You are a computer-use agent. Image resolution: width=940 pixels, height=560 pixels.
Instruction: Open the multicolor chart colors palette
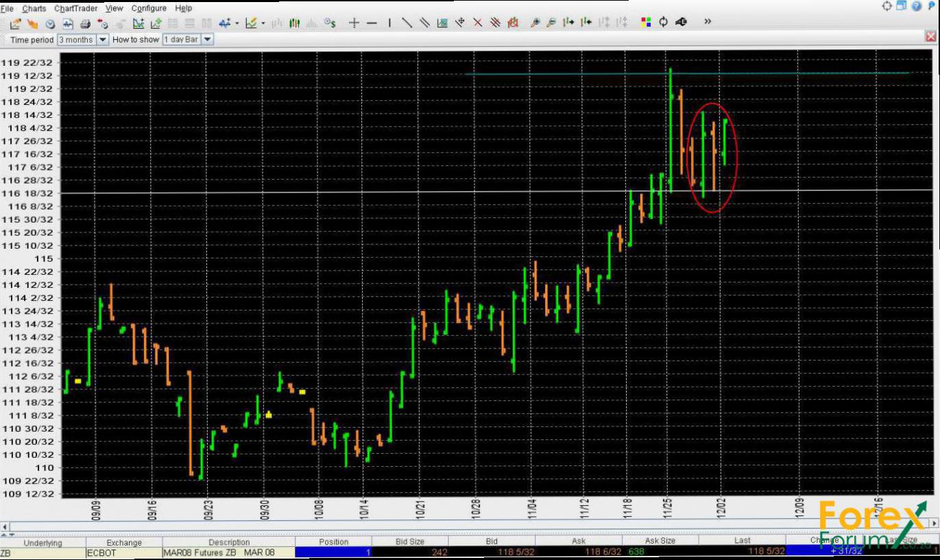tap(645, 23)
